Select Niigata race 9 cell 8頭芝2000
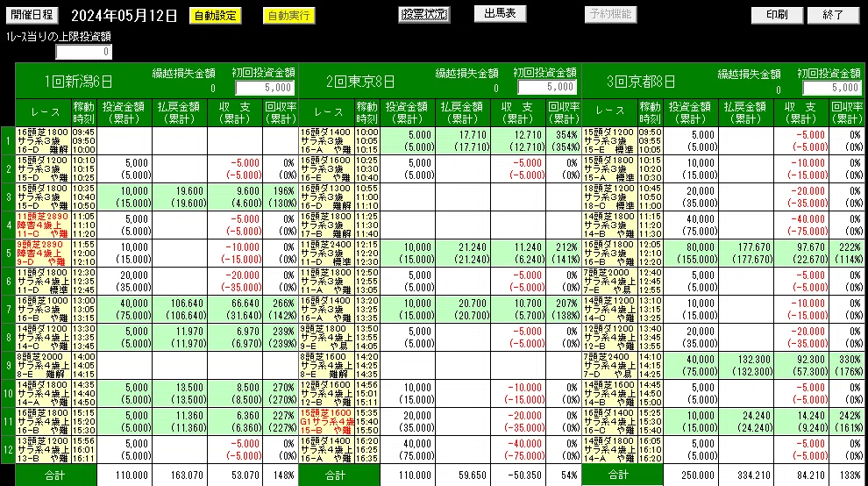The image size is (868, 486). (x=43, y=365)
